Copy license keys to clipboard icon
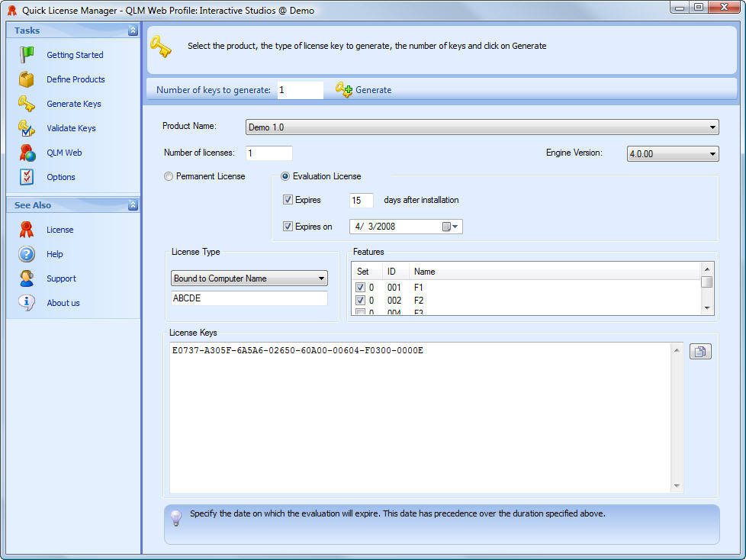Screen dimensions: 746x560 click(700, 352)
